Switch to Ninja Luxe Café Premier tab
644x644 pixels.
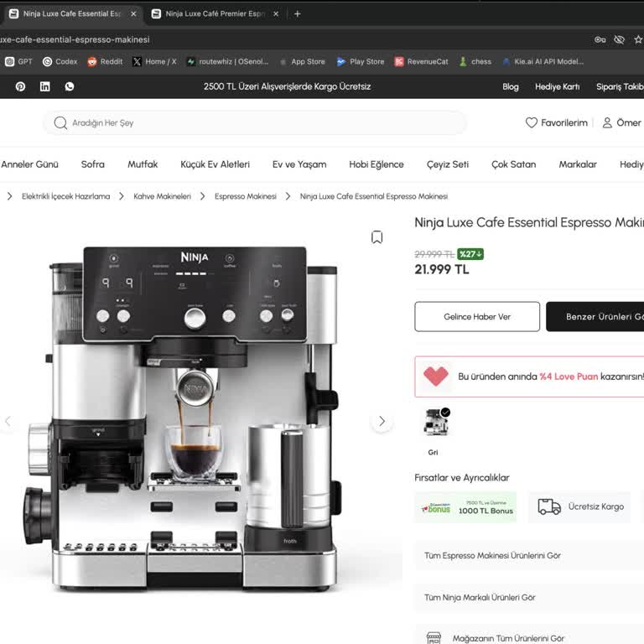(x=215, y=14)
